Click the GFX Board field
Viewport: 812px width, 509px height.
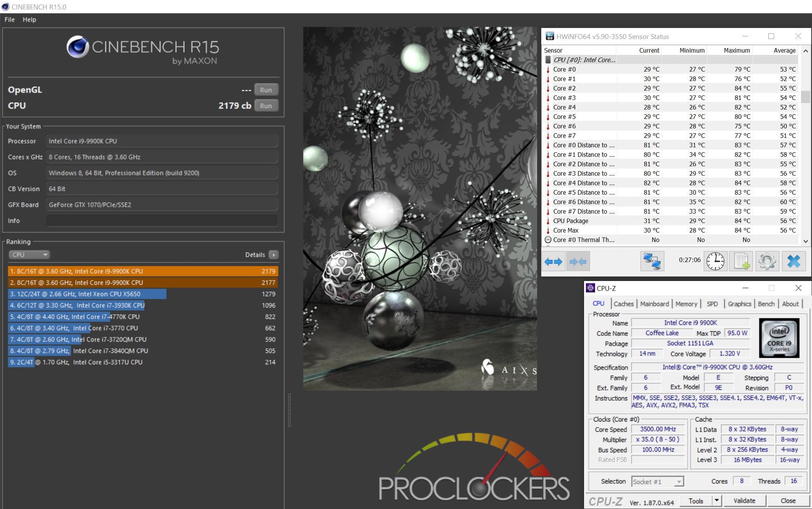(x=162, y=205)
